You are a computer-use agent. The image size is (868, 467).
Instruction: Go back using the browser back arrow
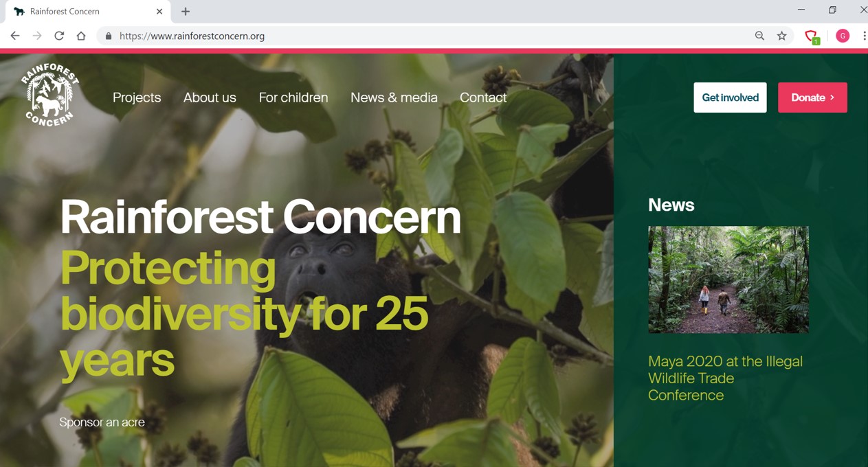point(15,36)
